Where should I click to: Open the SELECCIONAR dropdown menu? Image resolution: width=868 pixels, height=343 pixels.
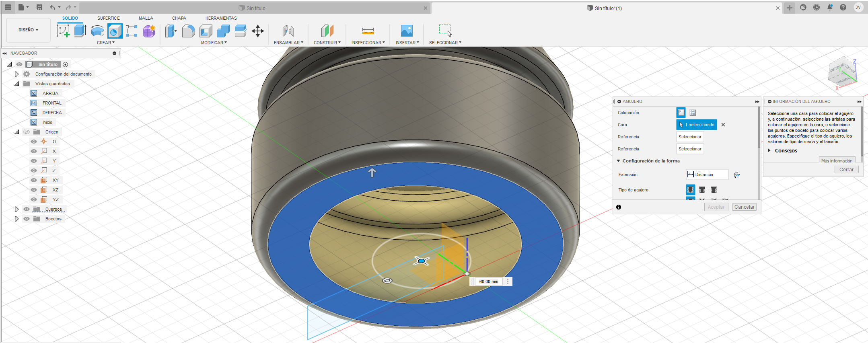445,43
